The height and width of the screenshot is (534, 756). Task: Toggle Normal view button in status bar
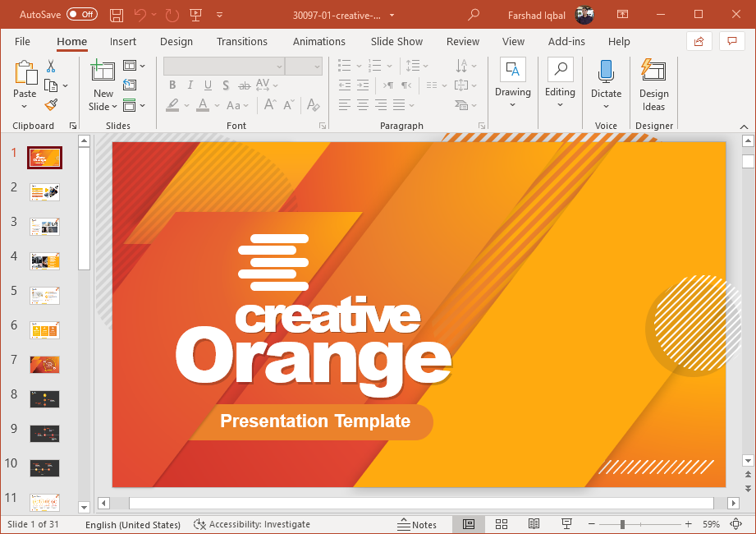(468, 524)
